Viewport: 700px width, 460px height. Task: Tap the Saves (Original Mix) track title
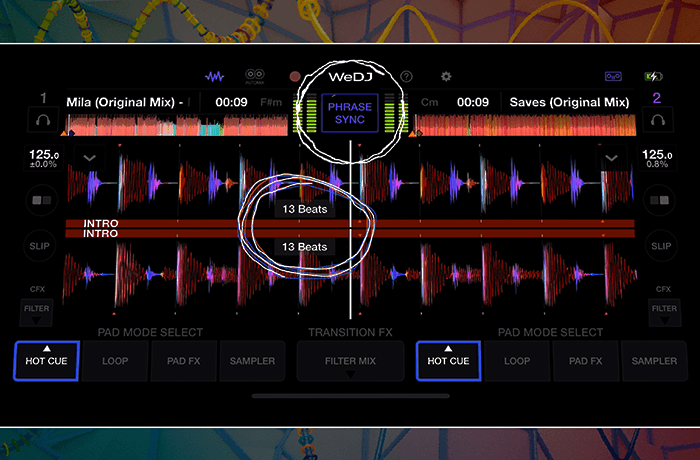(569, 102)
